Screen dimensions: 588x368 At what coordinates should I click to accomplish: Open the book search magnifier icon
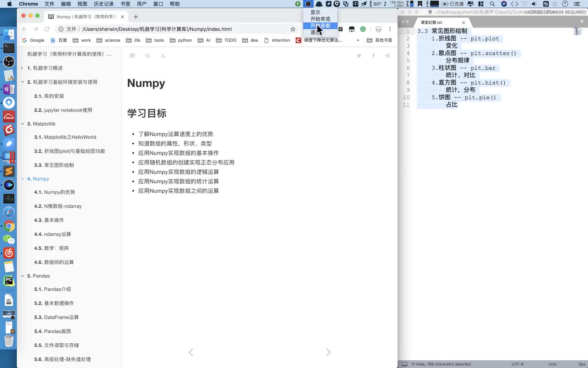[147, 56]
